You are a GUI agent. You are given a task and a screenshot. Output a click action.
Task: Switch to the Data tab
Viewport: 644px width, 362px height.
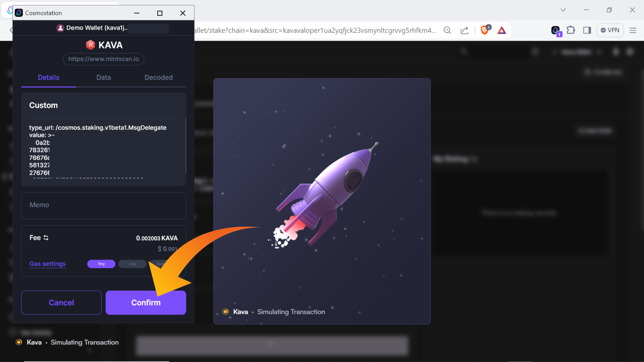point(103,77)
